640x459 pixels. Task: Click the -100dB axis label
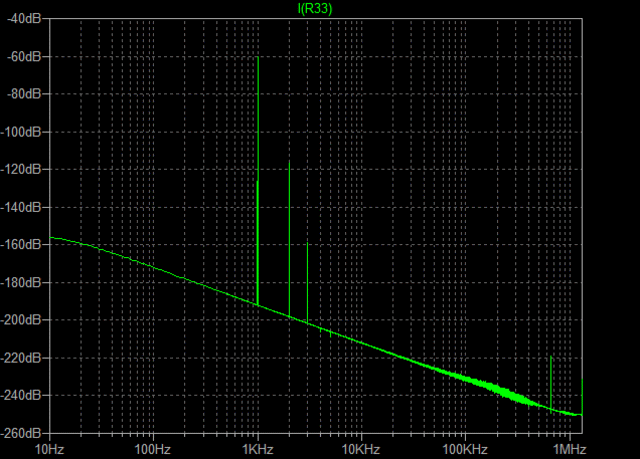pos(21,132)
